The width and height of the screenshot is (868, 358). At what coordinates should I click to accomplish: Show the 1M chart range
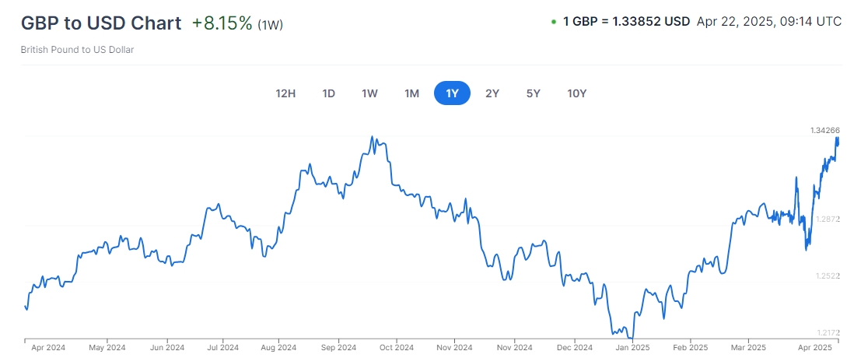click(x=411, y=93)
